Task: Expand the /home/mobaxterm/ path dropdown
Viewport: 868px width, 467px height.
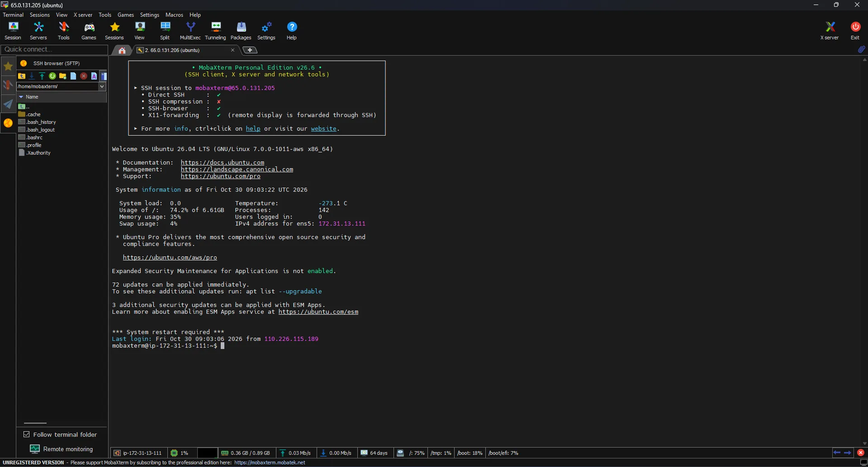Action: click(x=102, y=86)
